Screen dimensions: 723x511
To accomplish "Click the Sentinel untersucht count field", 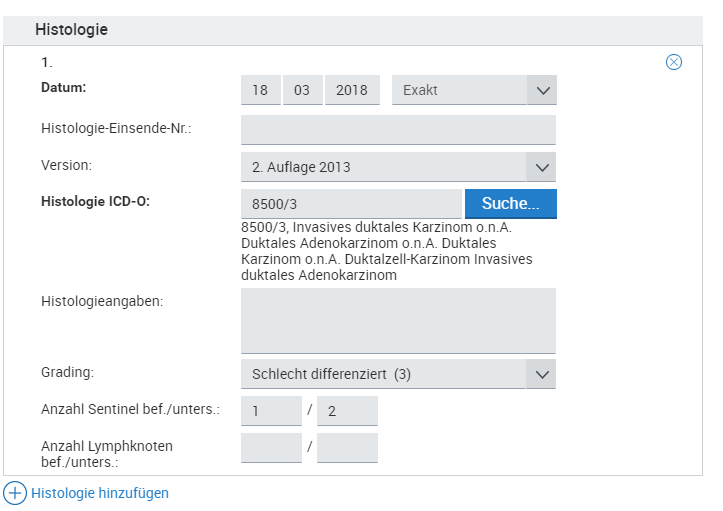I will [x=347, y=411].
